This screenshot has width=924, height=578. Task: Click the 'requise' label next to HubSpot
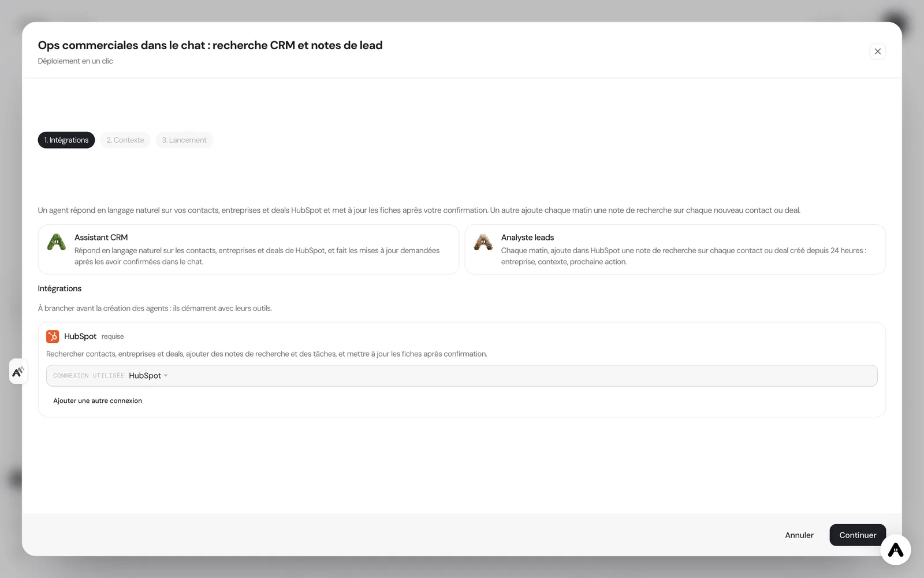click(113, 336)
